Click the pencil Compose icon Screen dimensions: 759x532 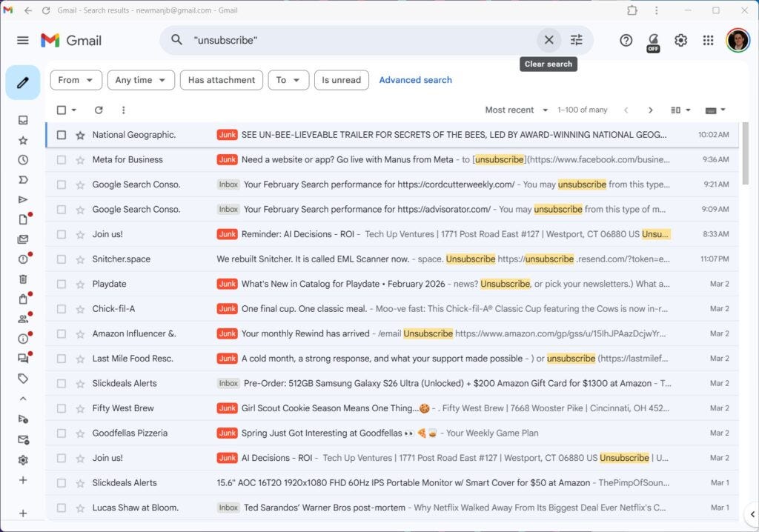click(23, 83)
